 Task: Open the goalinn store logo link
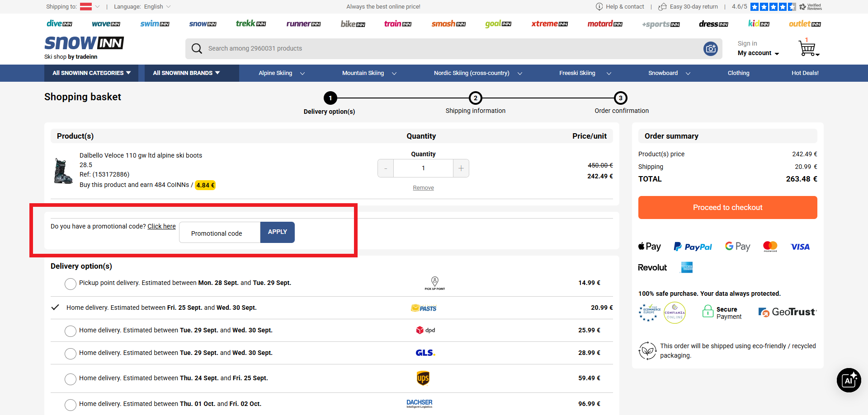click(498, 24)
